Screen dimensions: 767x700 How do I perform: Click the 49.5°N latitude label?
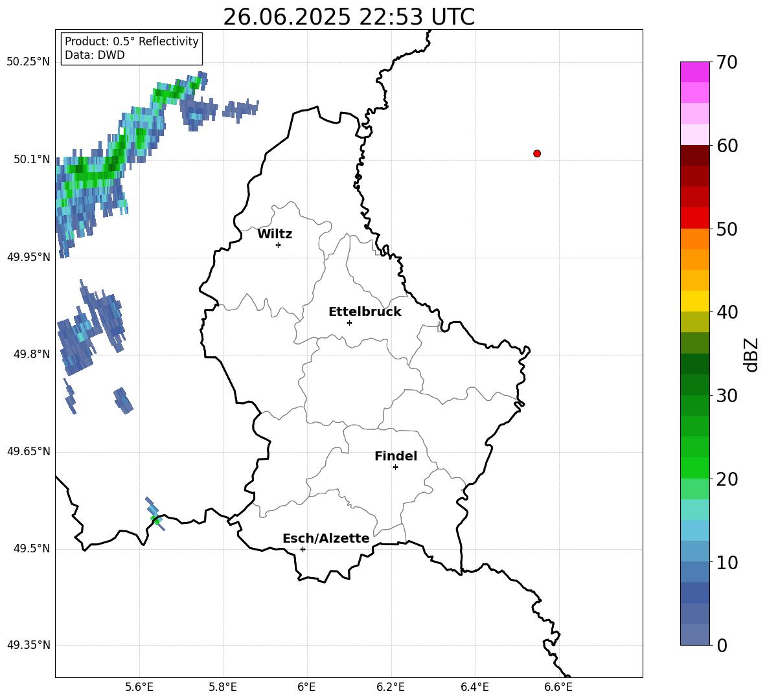pos(31,549)
